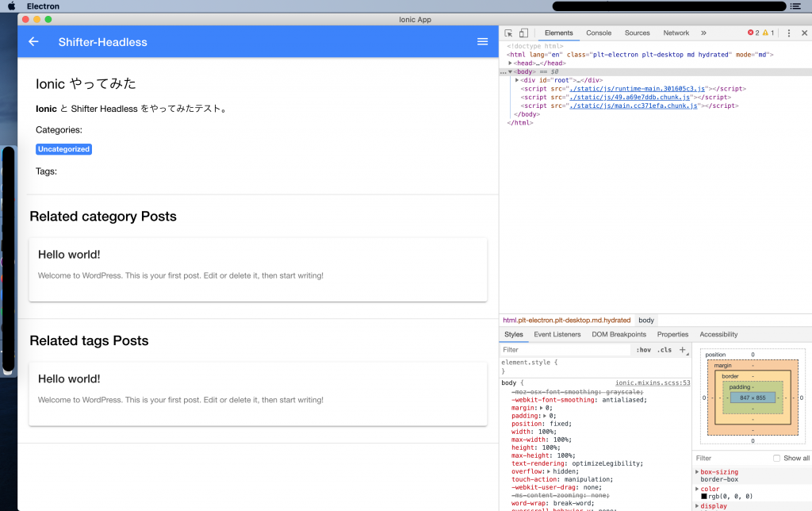Open the runtime-main script link
Screen dimensions: 812x511
tap(637, 89)
